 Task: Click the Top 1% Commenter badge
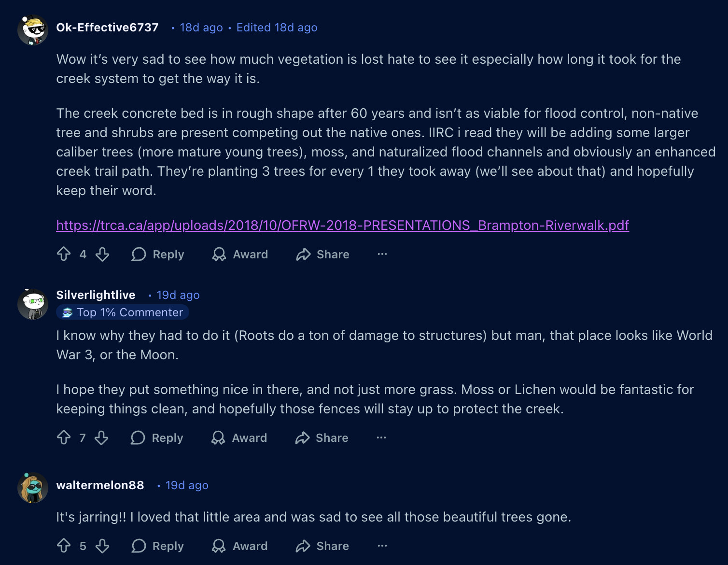[x=123, y=312]
